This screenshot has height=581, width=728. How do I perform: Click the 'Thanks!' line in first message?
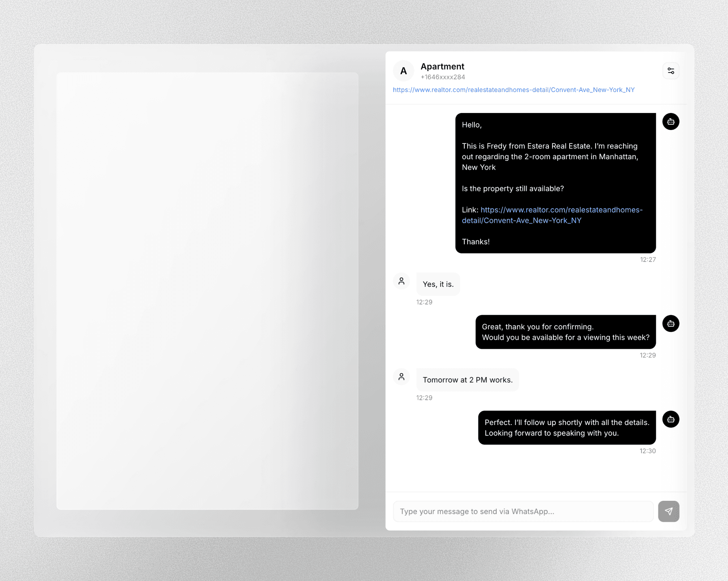pos(476,241)
